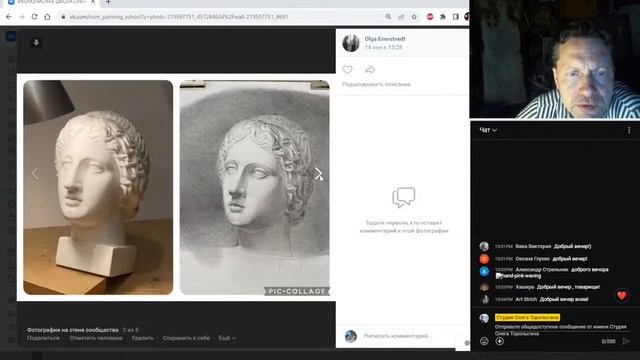640x360 pixels.
Task: Show the previous photo with left arrow
Action: pos(36,174)
